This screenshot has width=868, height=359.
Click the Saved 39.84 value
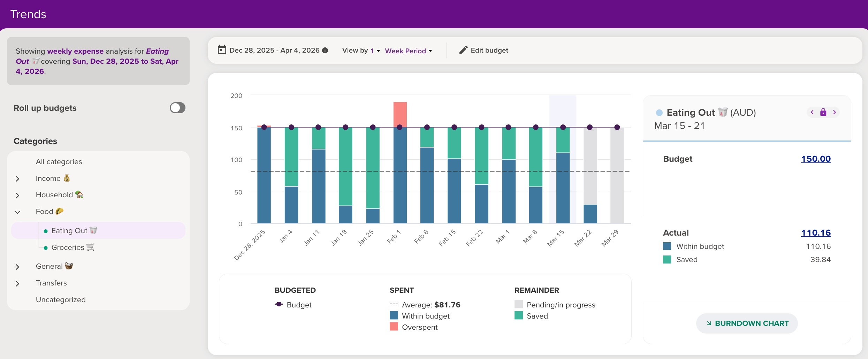(x=821, y=260)
